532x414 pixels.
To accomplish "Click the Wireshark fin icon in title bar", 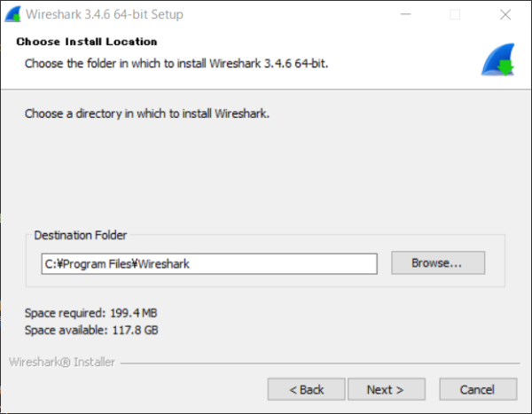I will [x=12, y=14].
